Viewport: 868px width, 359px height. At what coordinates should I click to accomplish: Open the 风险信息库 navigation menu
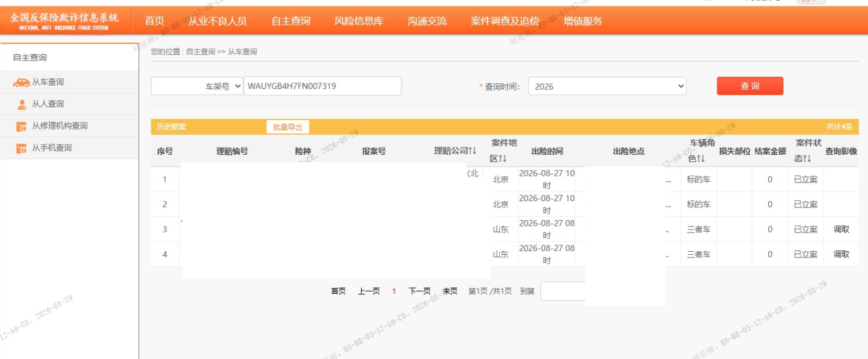359,21
